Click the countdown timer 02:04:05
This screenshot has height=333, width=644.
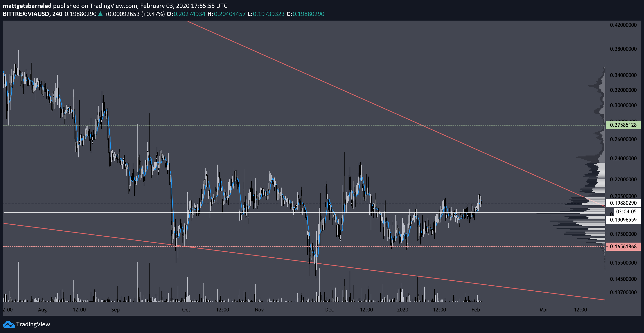[626, 211]
